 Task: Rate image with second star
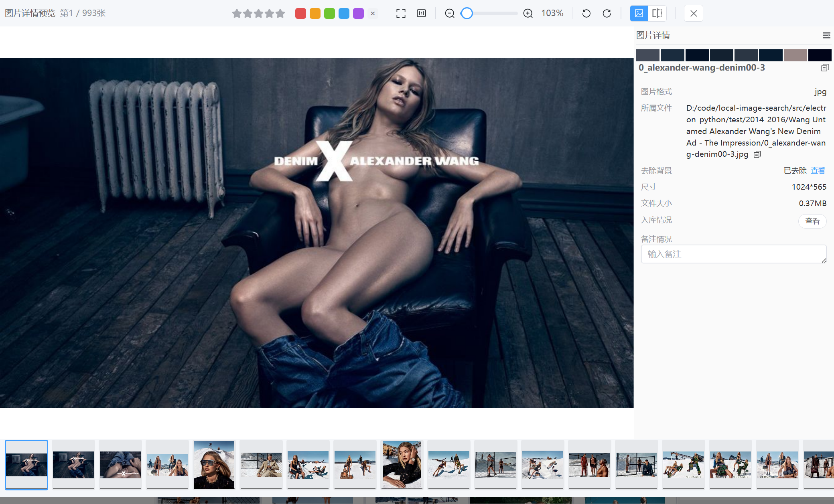click(x=248, y=14)
